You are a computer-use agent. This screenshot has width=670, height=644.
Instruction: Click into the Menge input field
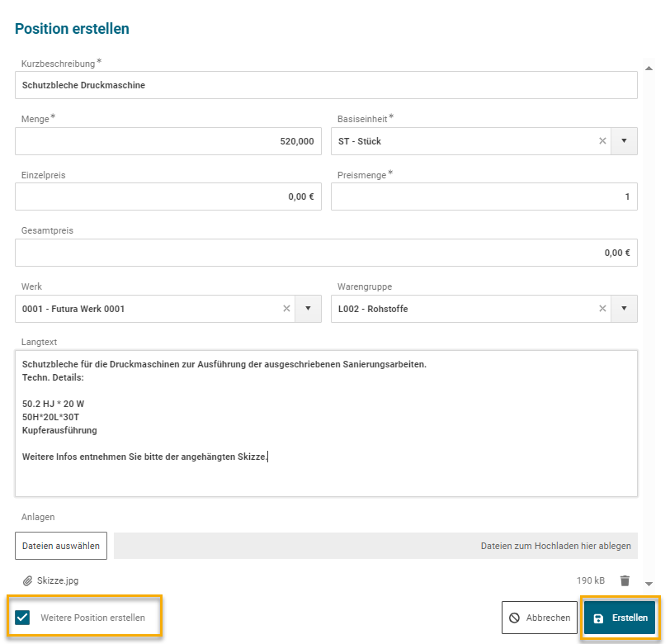click(167, 141)
